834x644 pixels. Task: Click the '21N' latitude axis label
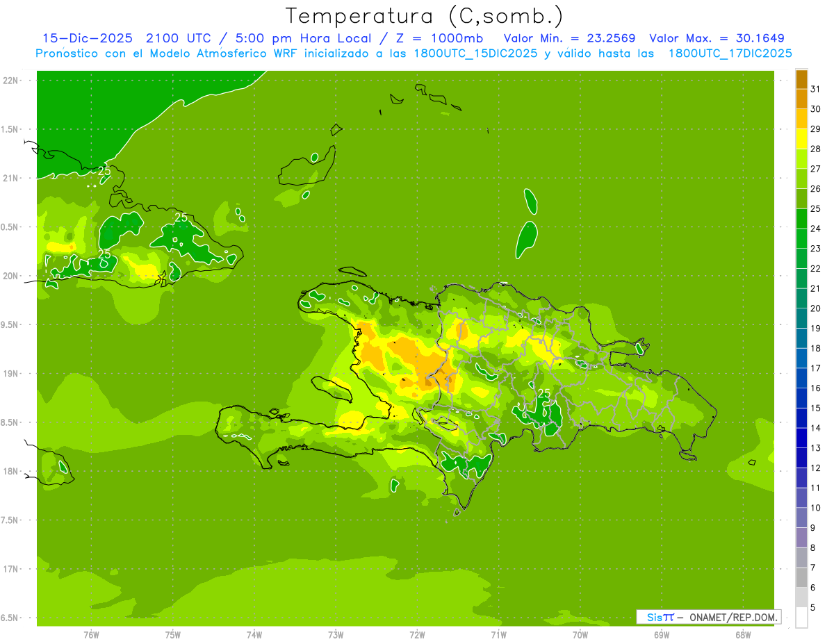[10, 178]
